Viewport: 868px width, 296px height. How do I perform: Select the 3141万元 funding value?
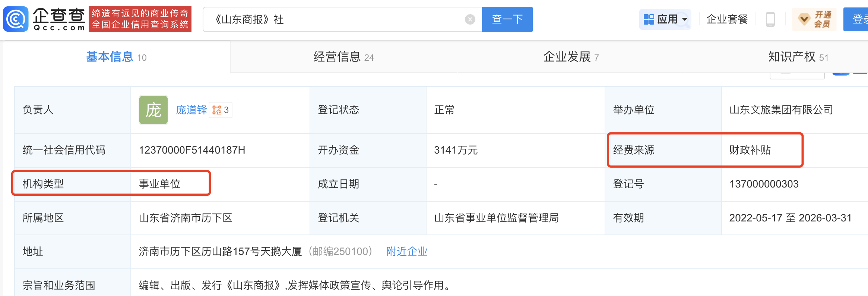point(456,150)
